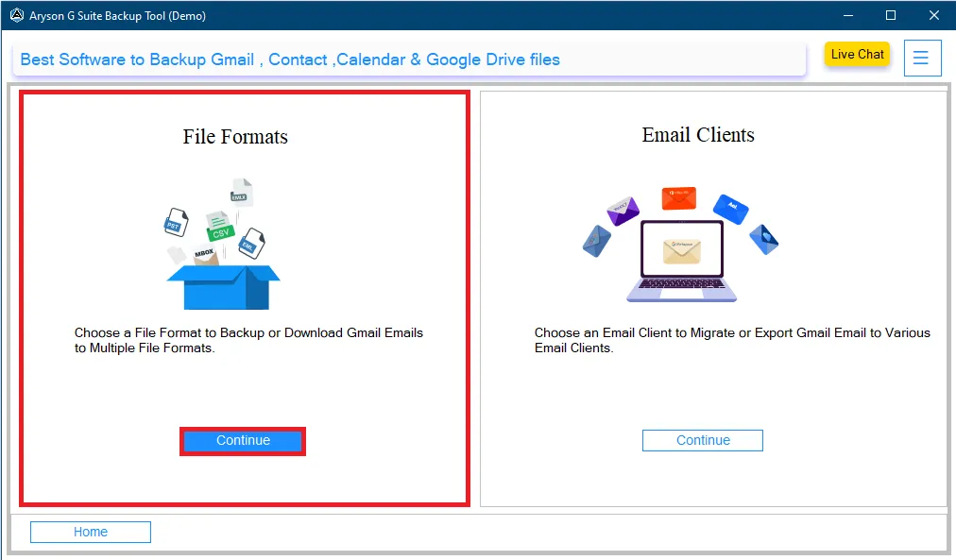
Task: Select the Email Clients heading
Action: tap(698, 135)
